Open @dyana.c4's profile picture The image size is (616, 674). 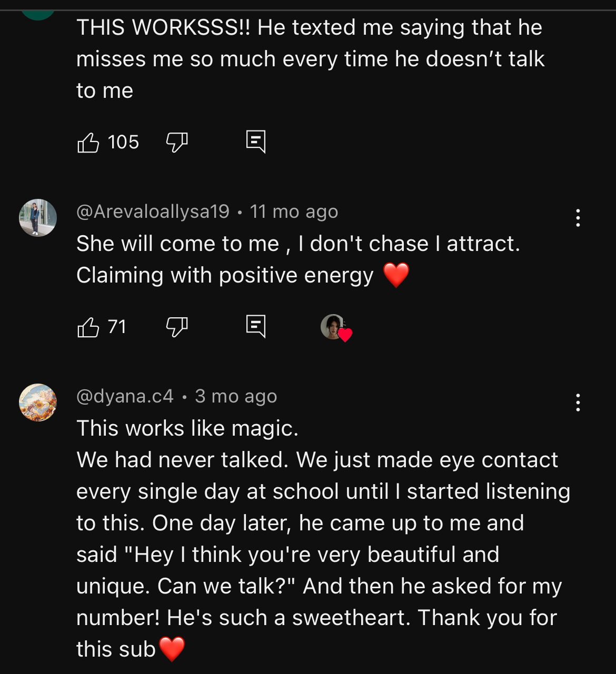38,403
